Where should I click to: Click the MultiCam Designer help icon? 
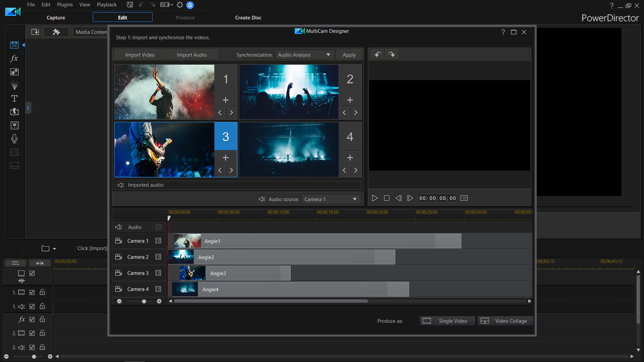[502, 32]
